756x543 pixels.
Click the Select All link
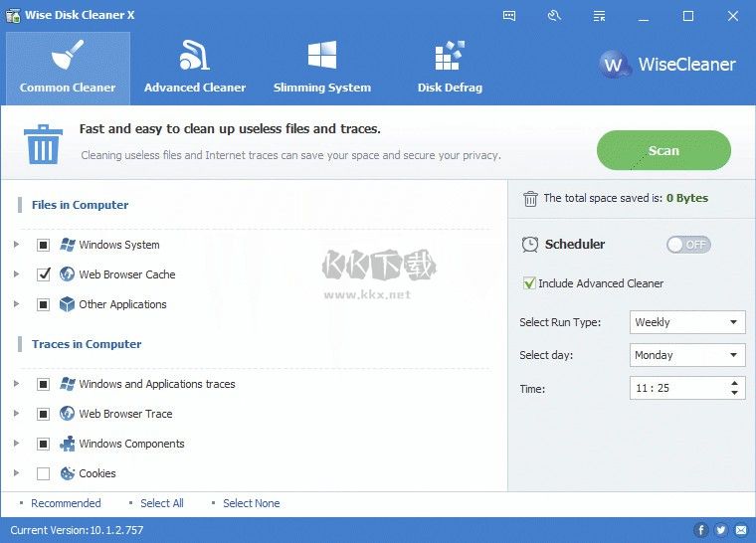click(x=161, y=503)
